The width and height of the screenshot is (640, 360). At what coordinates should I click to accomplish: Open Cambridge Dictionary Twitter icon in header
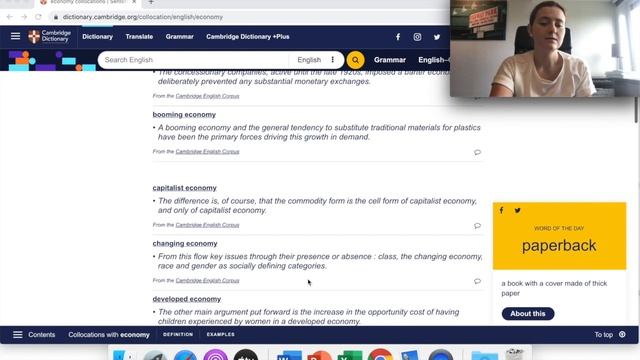click(437, 37)
